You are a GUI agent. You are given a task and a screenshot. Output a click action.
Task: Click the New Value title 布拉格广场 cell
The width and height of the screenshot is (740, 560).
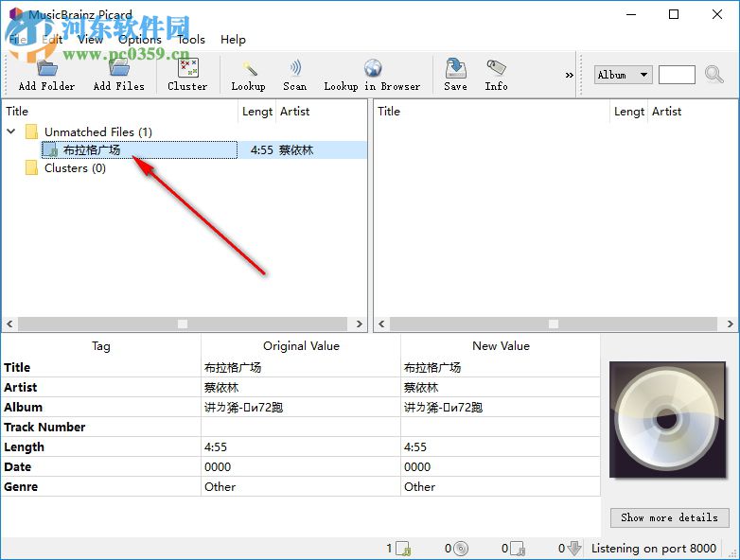[x=501, y=368]
